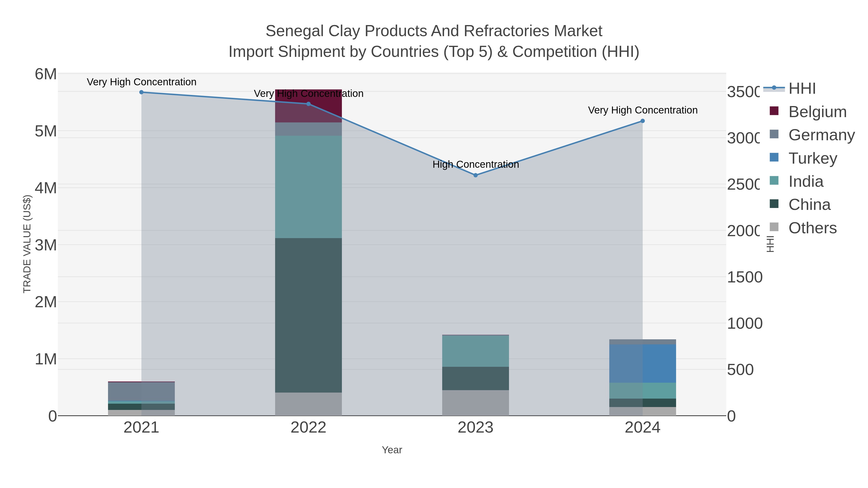Screen dimensions: 868x488
Task: Click the 2023 HHI data point
Action: 475,175
